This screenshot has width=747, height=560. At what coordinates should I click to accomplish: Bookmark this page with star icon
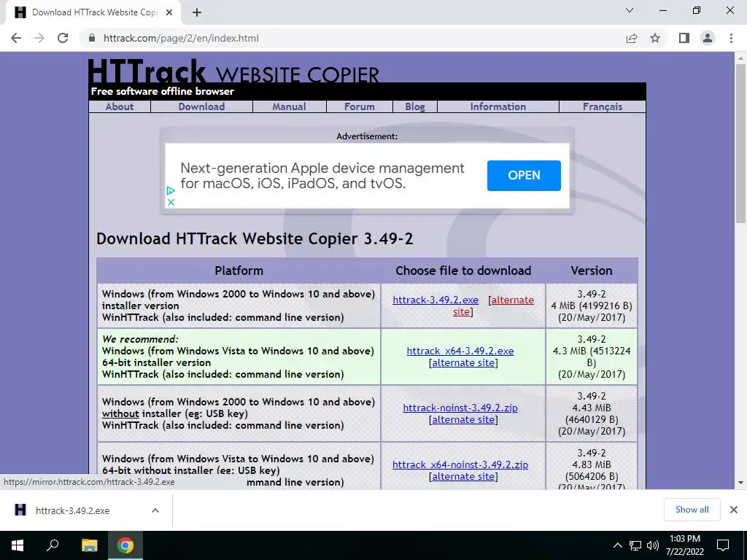pos(655,38)
